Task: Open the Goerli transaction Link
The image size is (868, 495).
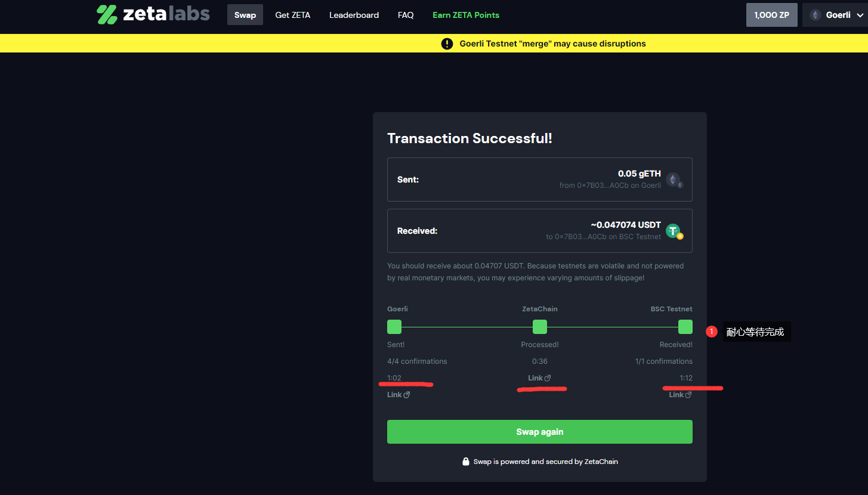Action: (398, 395)
